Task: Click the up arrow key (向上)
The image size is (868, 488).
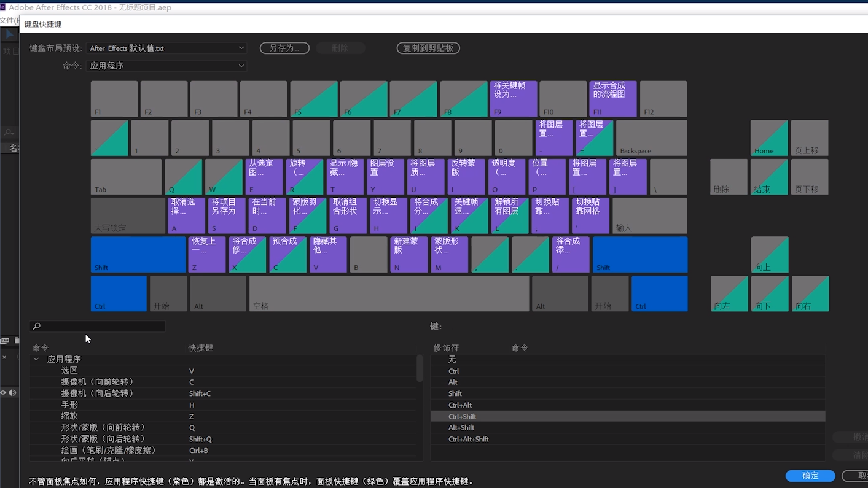Action: pyautogui.click(x=769, y=255)
